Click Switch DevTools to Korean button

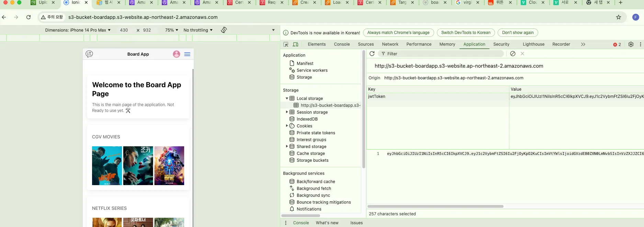[x=466, y=33]
